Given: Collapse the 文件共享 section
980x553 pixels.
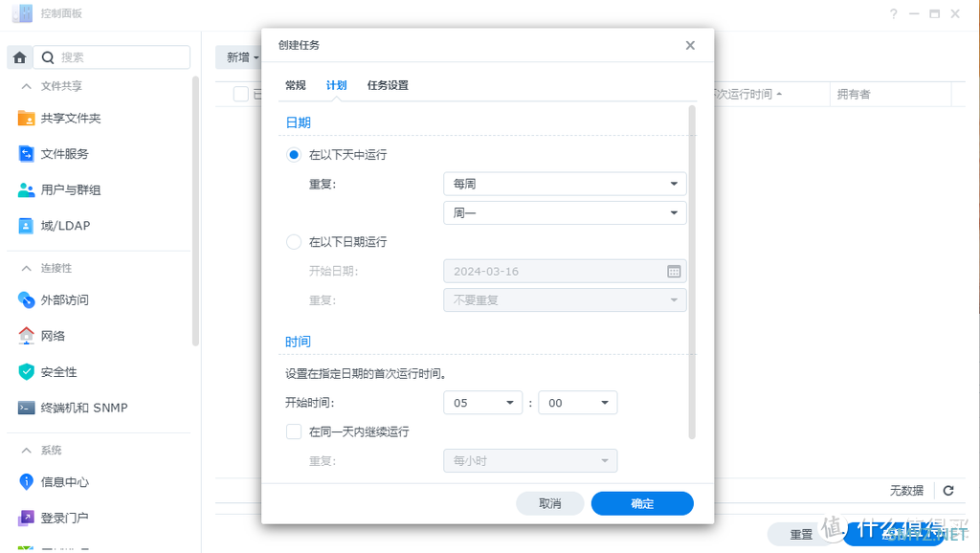Looking at the screenshot, I should pos(26,86).
